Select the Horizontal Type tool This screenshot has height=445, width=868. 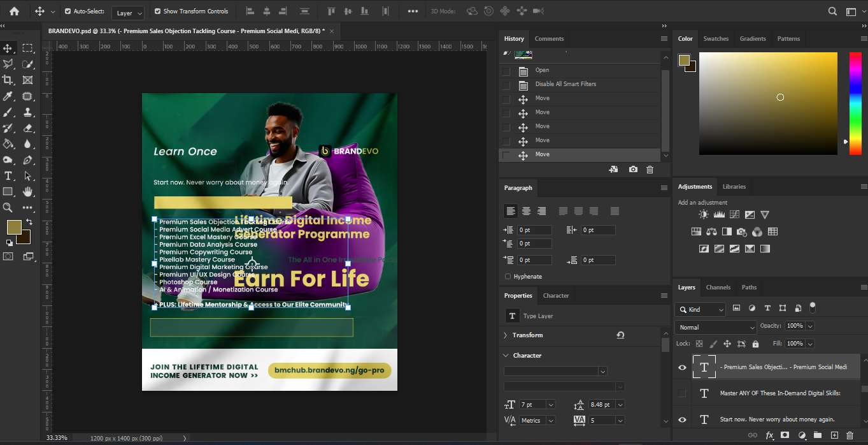click(x=8, y=176)
